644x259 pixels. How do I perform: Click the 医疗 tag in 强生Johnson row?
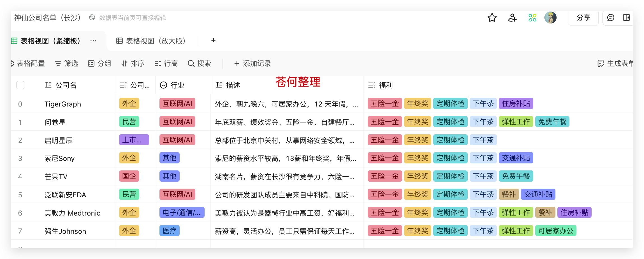pos(170,231)
